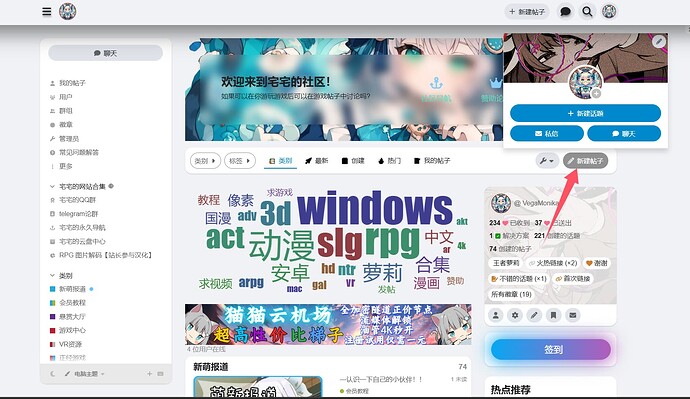Click the windows tag in the word cloud
Screen dimensions: 690x399
[x=375, y=208]
